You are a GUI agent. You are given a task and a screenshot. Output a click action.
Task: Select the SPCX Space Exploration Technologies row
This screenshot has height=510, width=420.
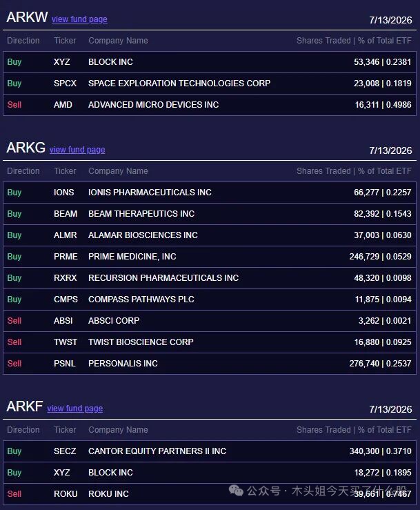210,84
